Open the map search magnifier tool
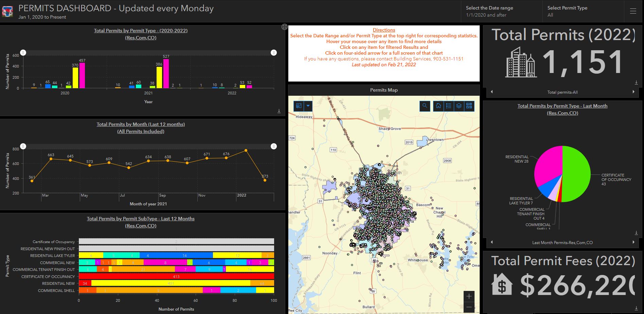 (x=425, y=106)
